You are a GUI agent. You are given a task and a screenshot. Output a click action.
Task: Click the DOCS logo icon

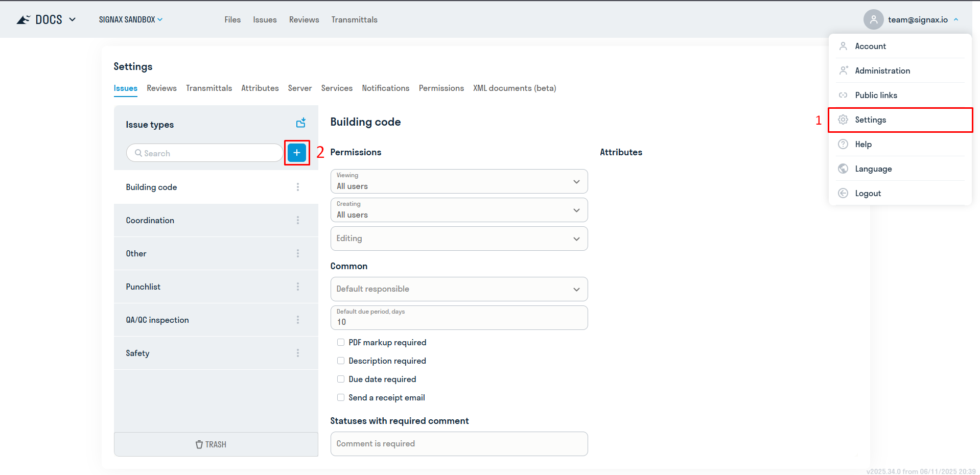coord(24,19)
